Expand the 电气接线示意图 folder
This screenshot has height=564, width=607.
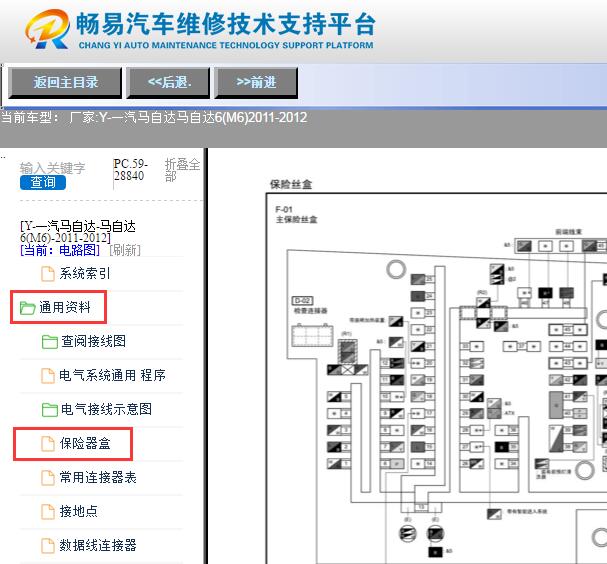tap(106, 409)
